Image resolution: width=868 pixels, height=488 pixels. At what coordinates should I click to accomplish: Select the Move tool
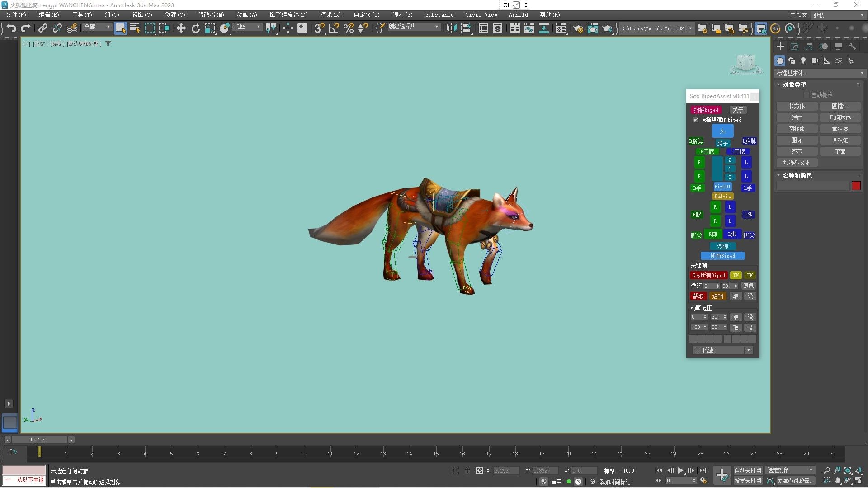[181, 28]
